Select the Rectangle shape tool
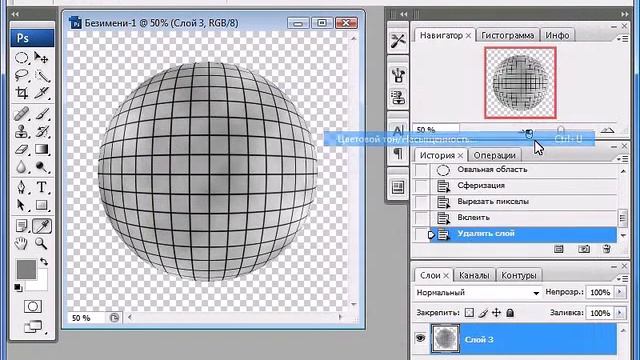 click(x=41, y=205)
